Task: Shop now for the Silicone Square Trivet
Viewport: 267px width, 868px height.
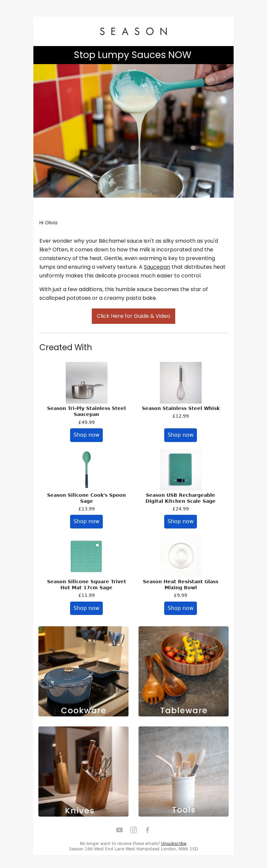Action: (86, 608)
